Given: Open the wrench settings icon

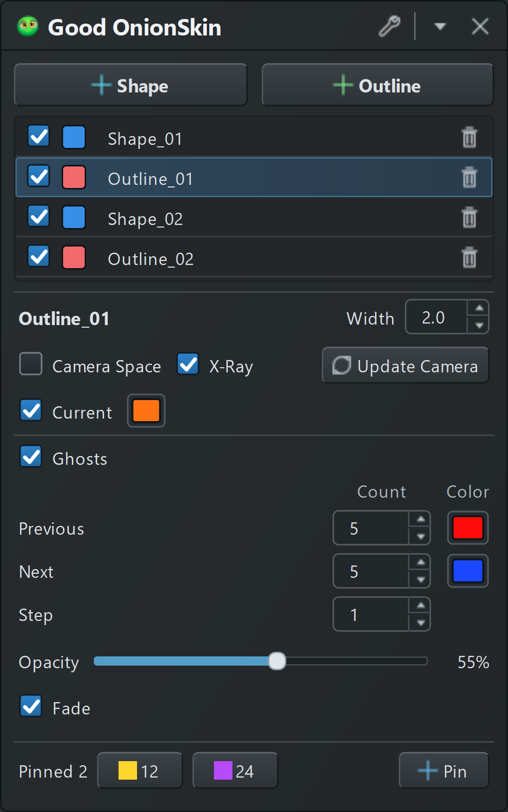Looking at the screenshot, I should tap(389, 26).
